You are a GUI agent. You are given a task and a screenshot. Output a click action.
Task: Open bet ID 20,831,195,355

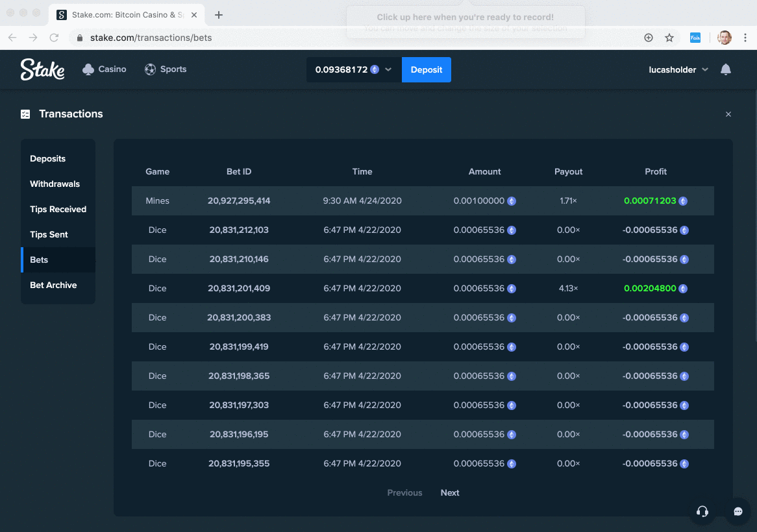(x=239, y=463)
